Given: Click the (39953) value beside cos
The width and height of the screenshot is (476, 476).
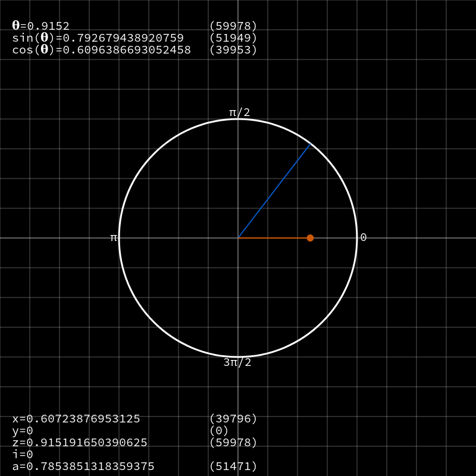Looking at the screenshot, I should click(233, 50).
